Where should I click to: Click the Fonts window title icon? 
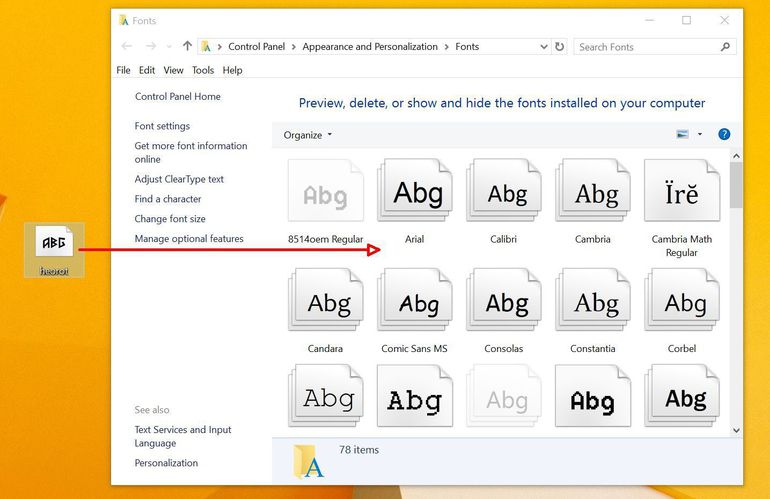[123, 20]
